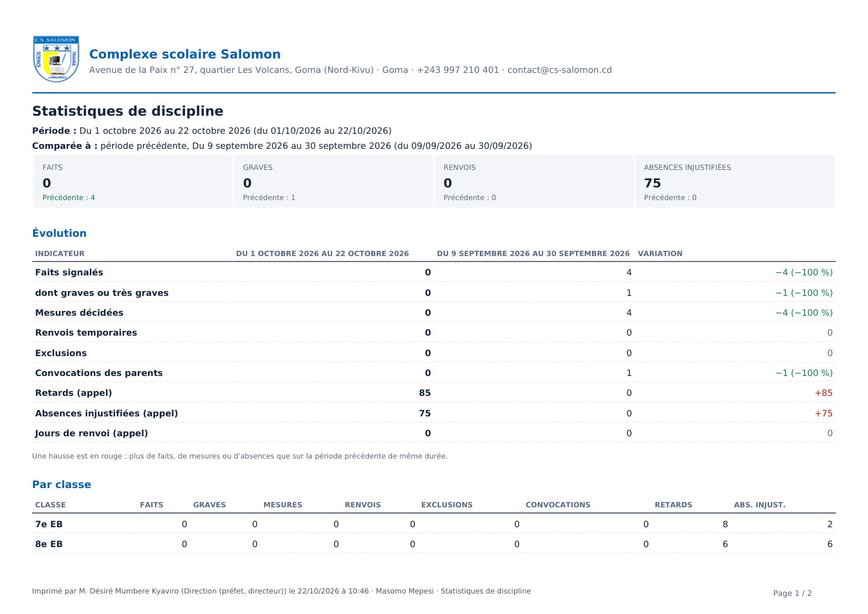Click "Précédente : 4" in the FAITS card
The height and width of the screenshot is (614, 868).
(x=69, y=198)
